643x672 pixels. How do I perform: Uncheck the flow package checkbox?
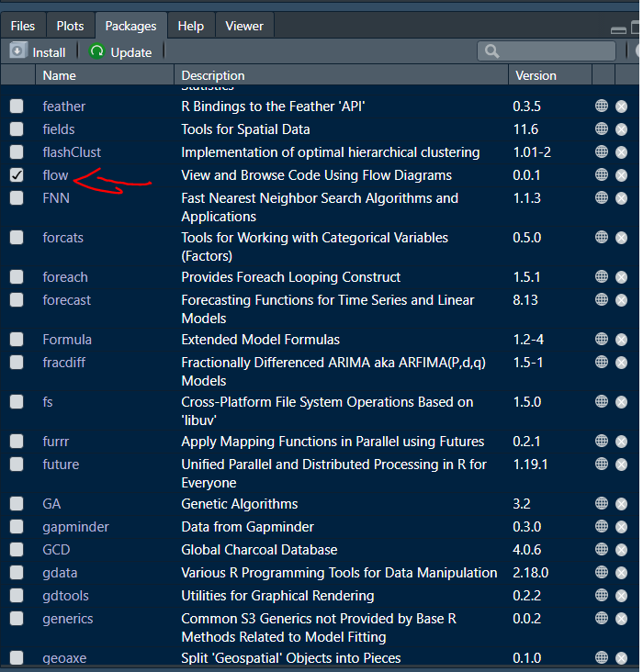coord(17,174)
